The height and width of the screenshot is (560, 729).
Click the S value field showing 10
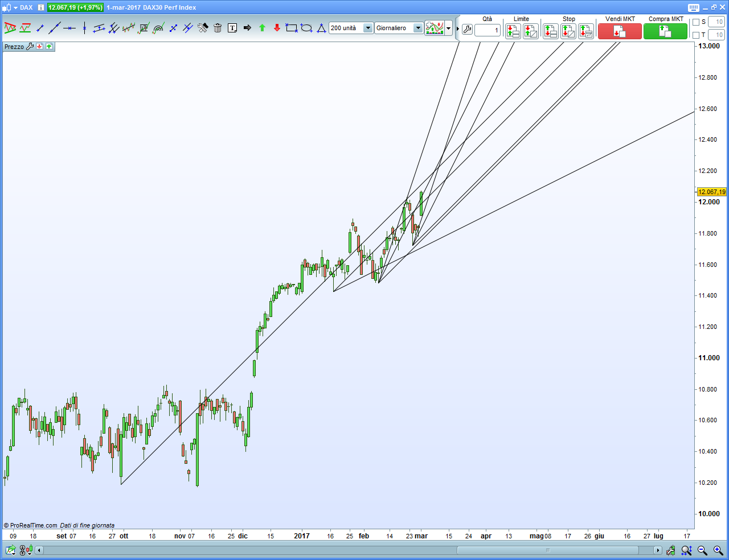tap(716, 22)
